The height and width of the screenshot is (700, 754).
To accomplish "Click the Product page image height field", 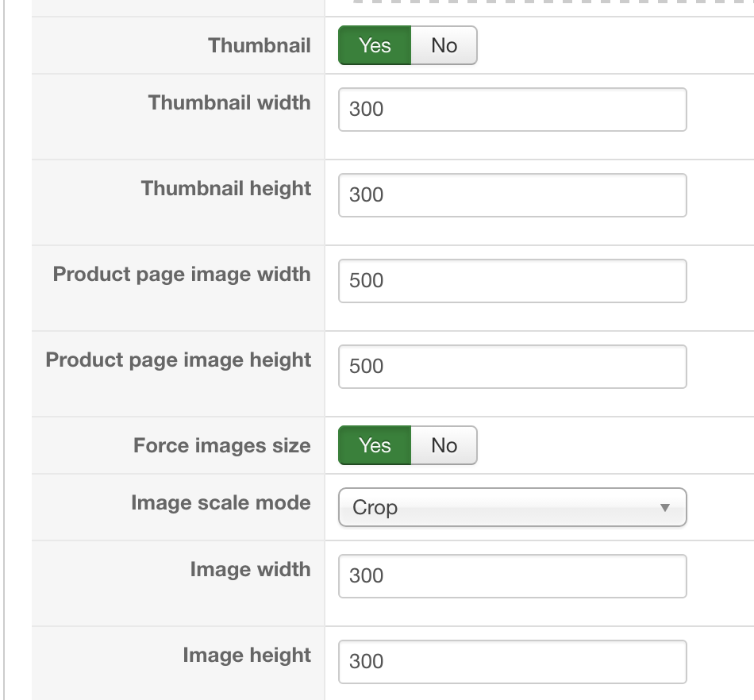I will (512, 367).
